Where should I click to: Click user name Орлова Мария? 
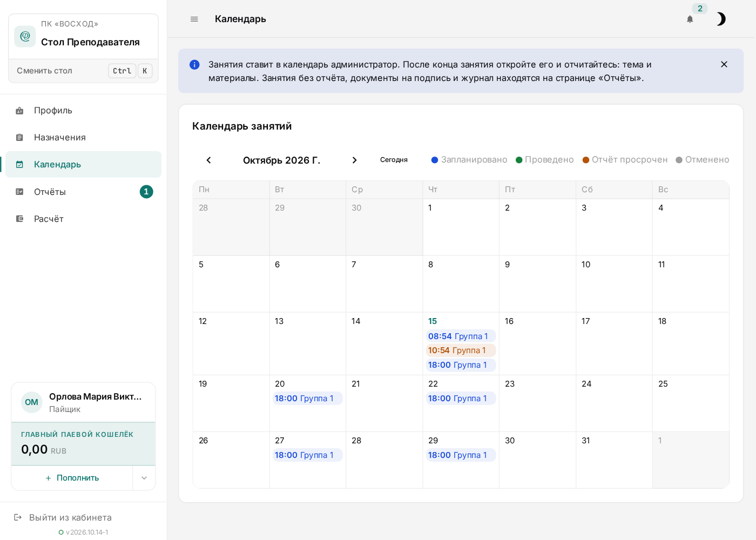click(x=96, y=396)
